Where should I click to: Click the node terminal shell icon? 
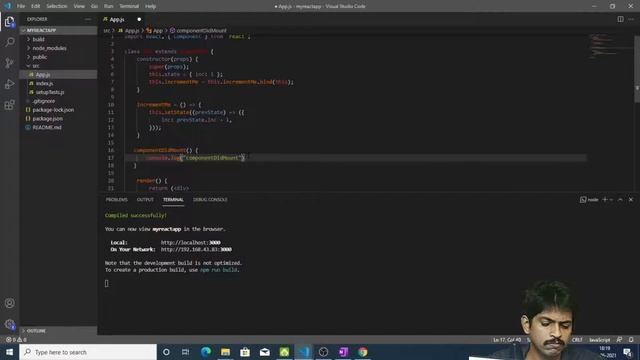[583, 200]
